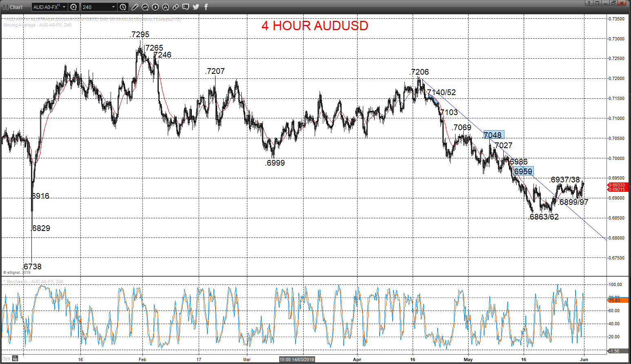Screen dimensions: 631x364
Task: Click the May date axis label
Action: tap(468, 360)
